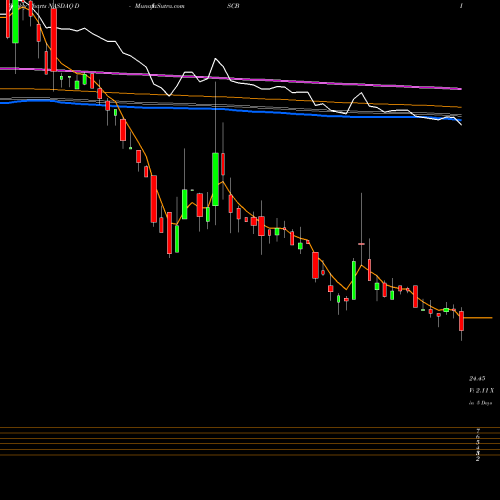The image size is (500, 500).
Task: Click the 24.45 price value
Action: tap(477, 379)
